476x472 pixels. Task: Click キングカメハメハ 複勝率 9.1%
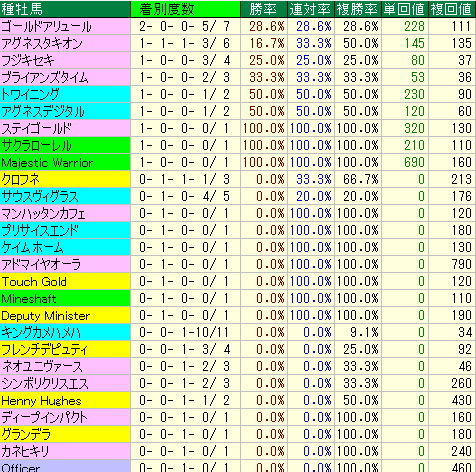tap(364, 332)
